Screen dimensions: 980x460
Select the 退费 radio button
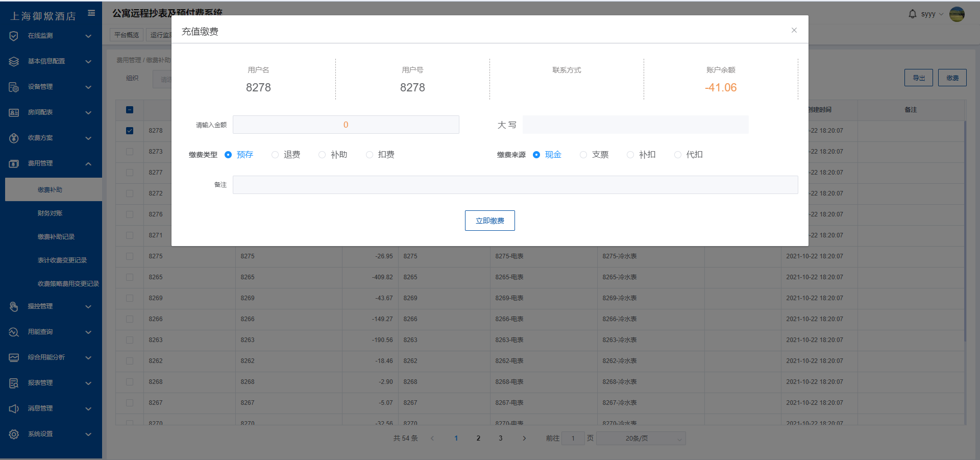[275, 155]
